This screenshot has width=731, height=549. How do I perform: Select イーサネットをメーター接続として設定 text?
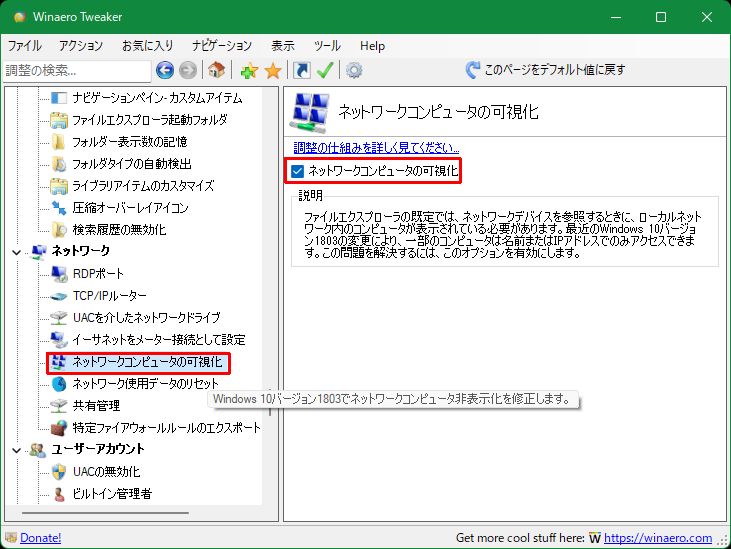(x=159, y=340)
